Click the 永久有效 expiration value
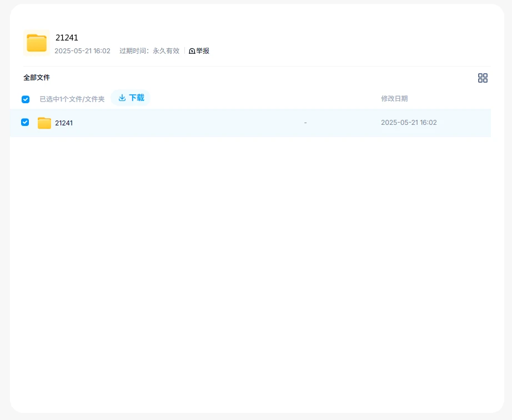This screenshot has height=420, width=512. coord(166,51)
